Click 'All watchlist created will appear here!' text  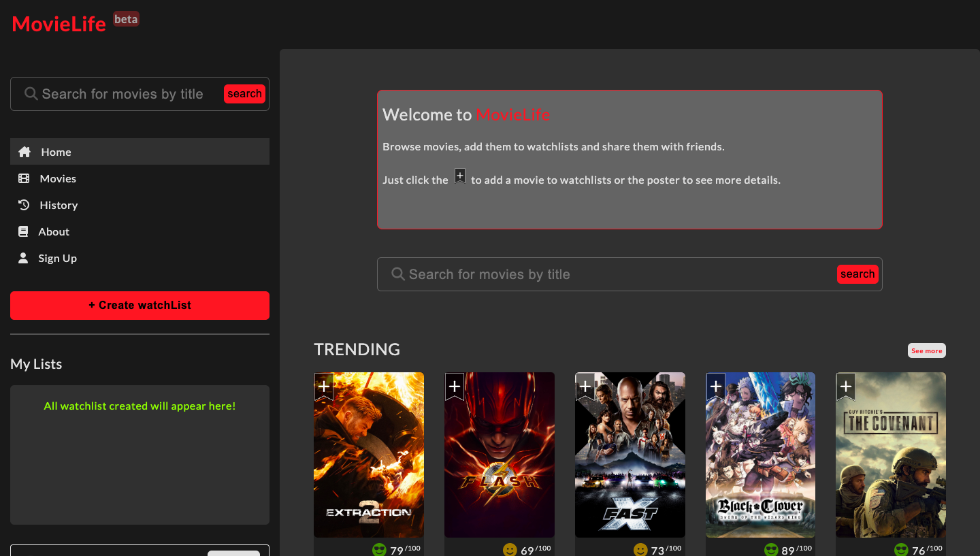point(140,406)
